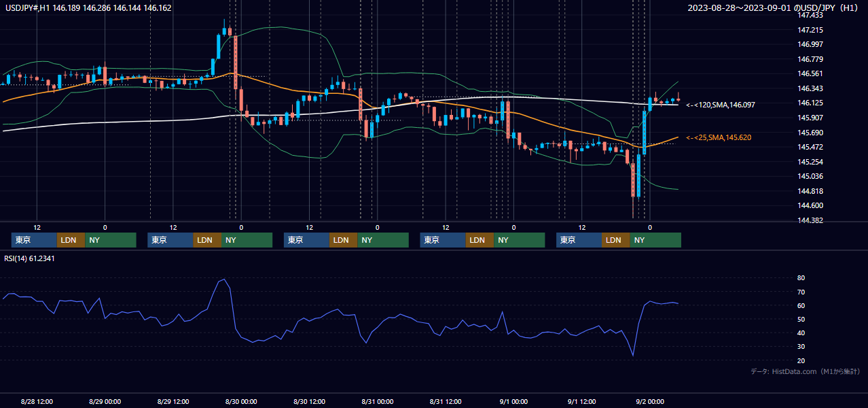Select the 東京 session block for 8/28
Viewport: 868px width, 408px height.
(x=34, y=240)
